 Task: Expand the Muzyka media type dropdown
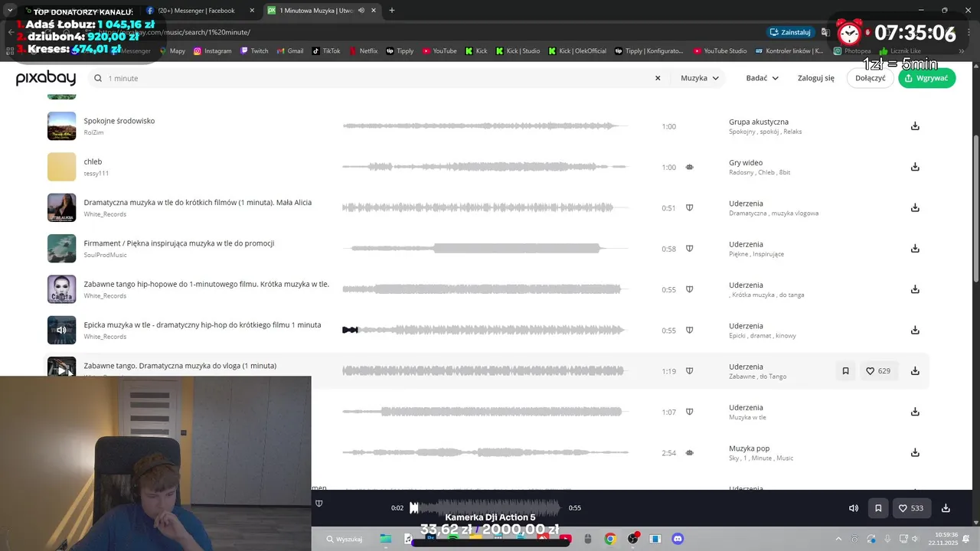coord(700,78)
